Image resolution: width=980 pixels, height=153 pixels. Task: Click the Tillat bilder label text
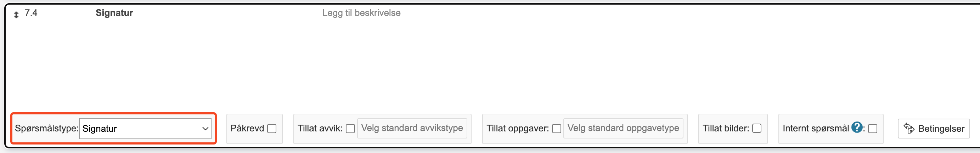click(726, 128)
